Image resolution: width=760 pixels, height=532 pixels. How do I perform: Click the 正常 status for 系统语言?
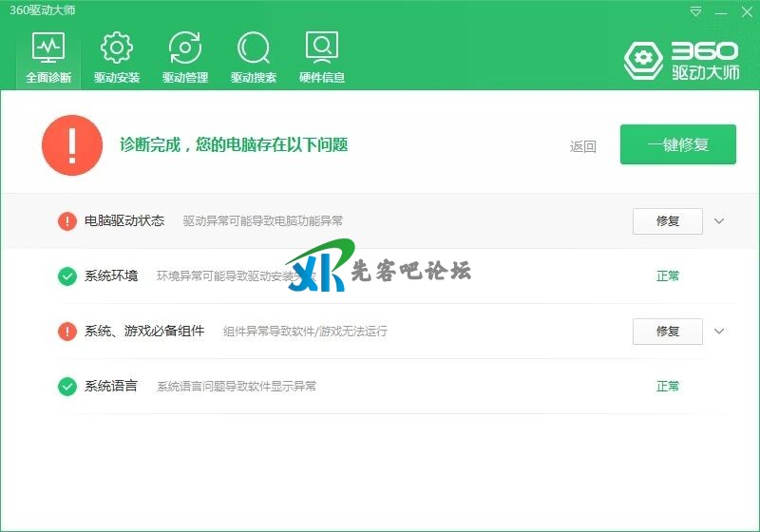[668, 387]
